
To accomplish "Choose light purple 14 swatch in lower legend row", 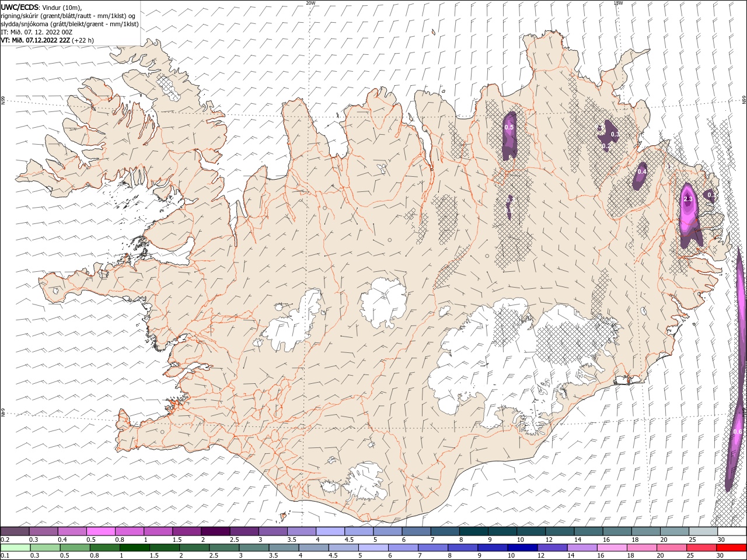I will pyautogui.click(x=582, y=548).
